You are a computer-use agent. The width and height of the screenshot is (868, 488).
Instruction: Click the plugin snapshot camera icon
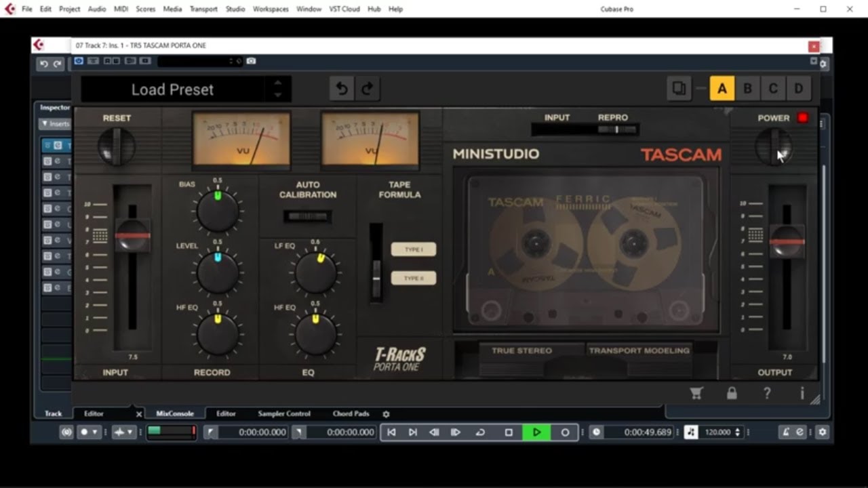251,61
